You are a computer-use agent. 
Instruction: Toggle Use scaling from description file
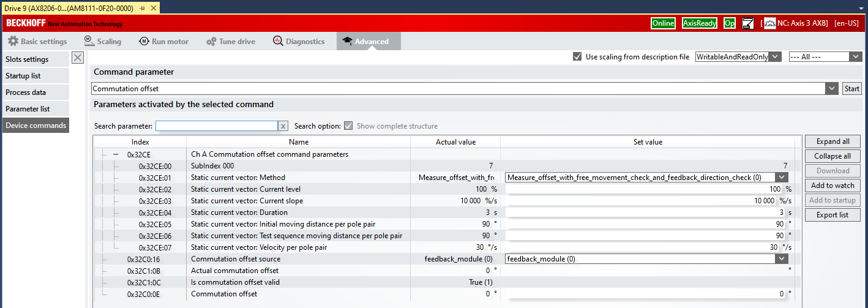point(577,56)
